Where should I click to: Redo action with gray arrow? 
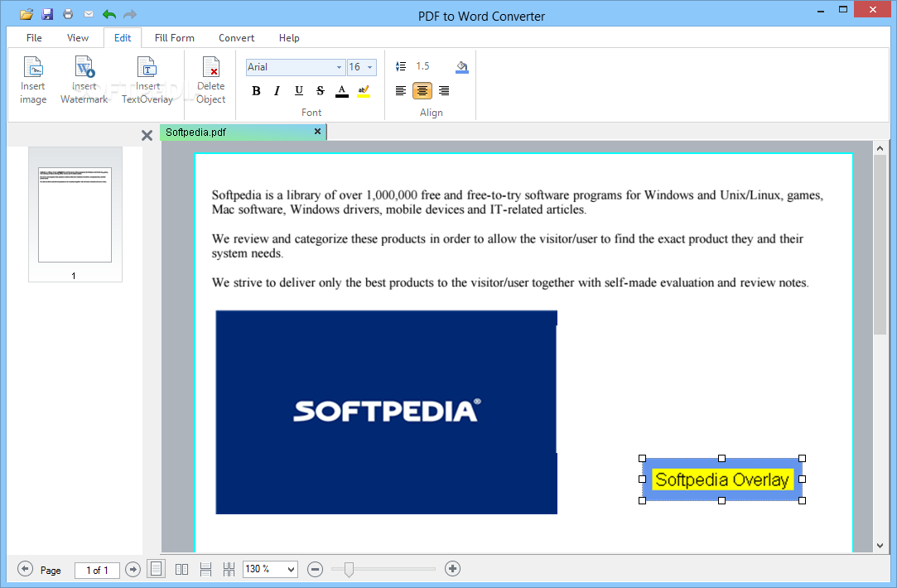tap(130, 14)
